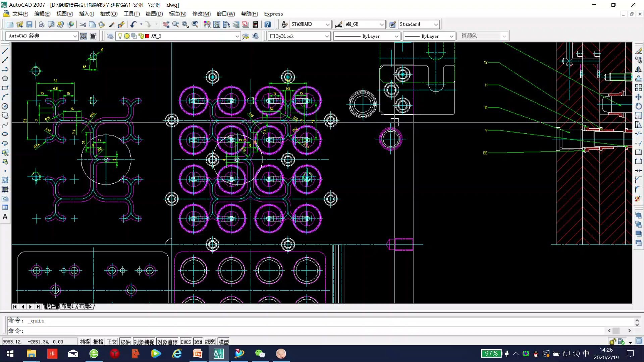
Task: Click the DYN dynamic input button
Action: click(x=198, y=342)
